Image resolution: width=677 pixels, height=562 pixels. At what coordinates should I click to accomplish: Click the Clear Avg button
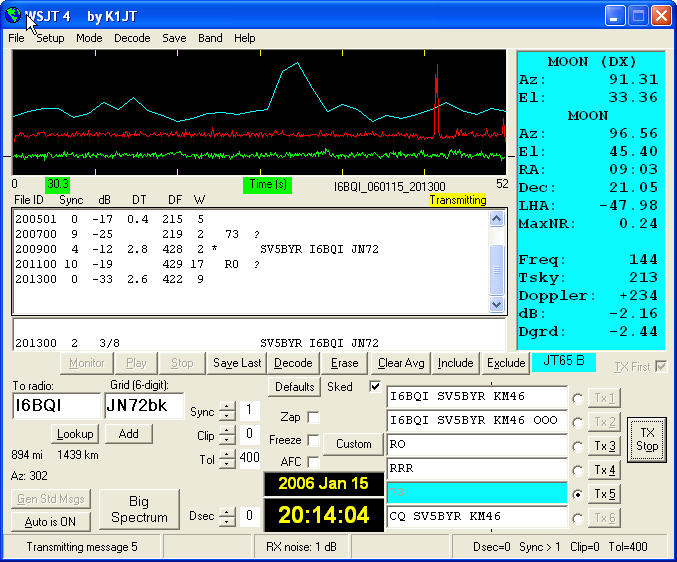pyautogui.click(x=401, y=363)
